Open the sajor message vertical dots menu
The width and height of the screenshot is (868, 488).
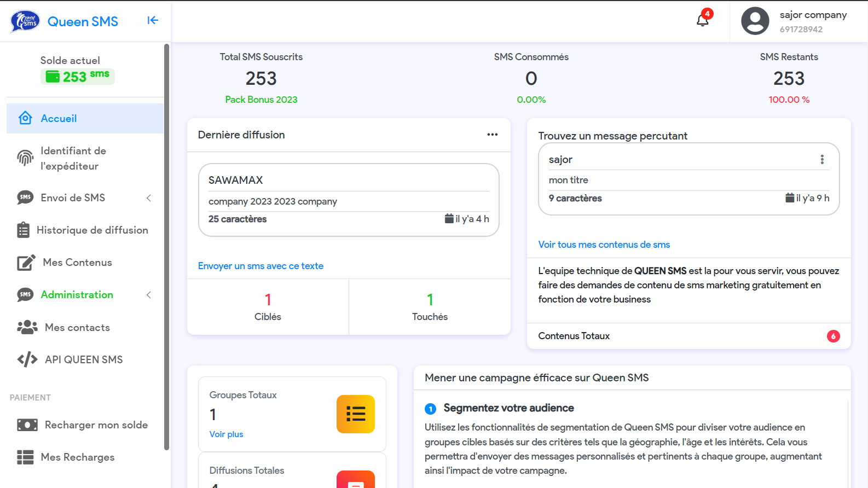click(x=821, y=159)
